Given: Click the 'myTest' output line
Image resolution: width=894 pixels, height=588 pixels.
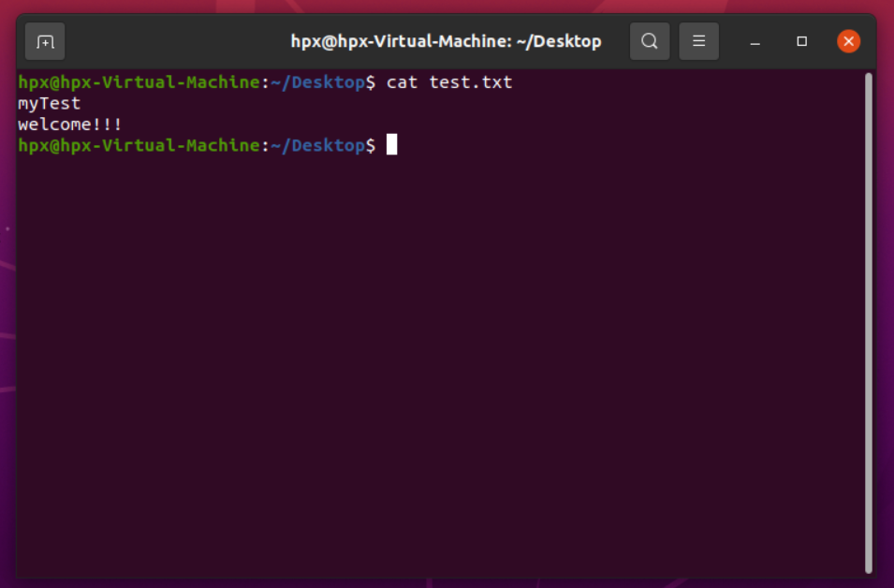Looking at the screenshot, I should pyautogui.click(x=50, y=104).
